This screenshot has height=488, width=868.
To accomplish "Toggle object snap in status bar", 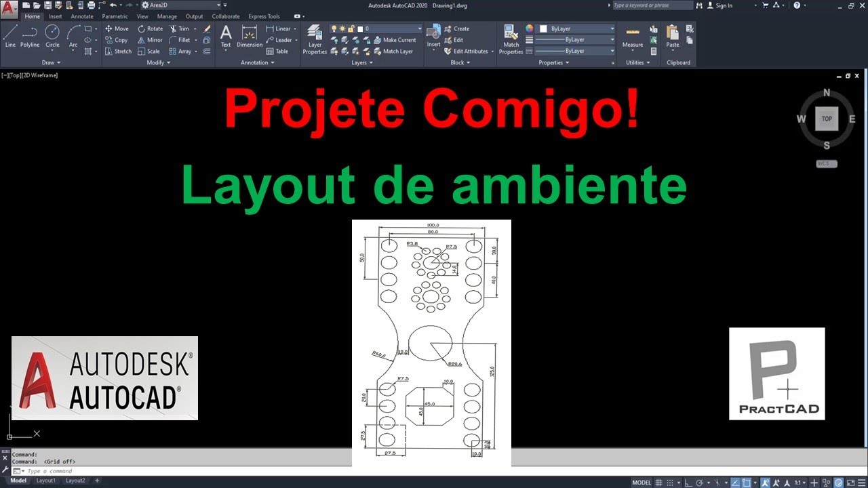I will point(746,483).
